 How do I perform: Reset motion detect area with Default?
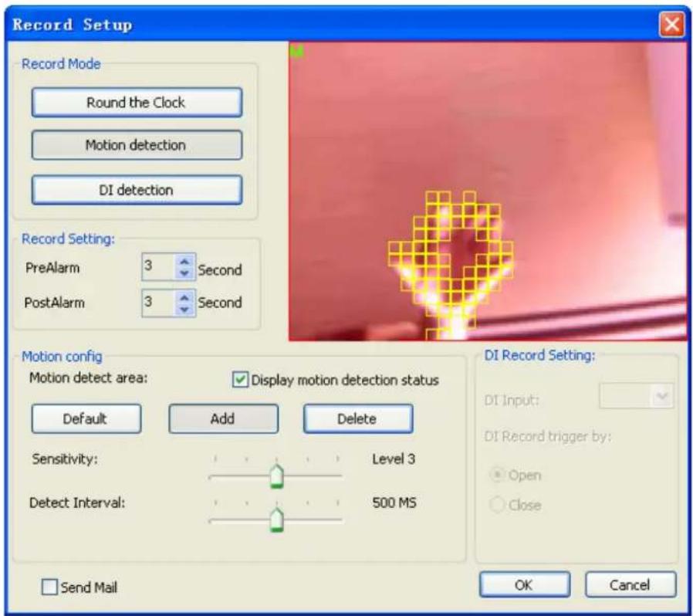pyautogui.click(x=86, y=418)
